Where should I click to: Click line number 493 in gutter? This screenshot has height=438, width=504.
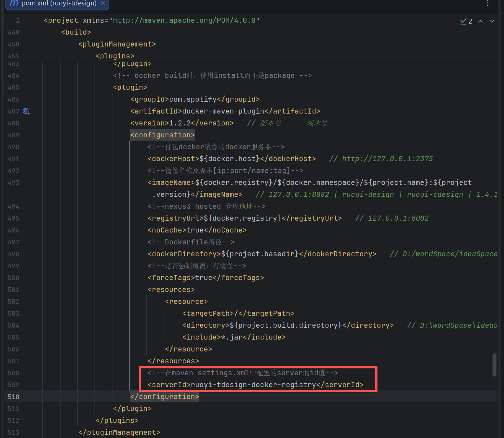click(13, 182)
